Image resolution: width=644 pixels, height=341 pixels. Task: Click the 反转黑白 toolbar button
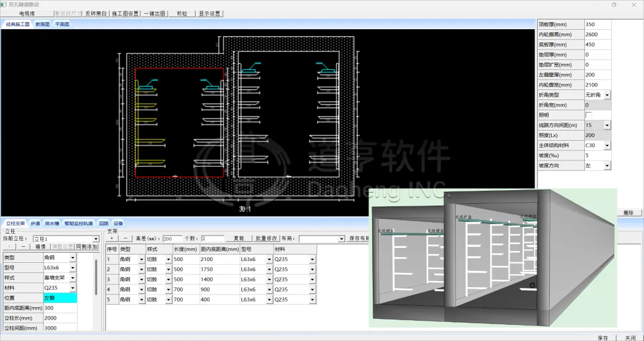point(95,13)
